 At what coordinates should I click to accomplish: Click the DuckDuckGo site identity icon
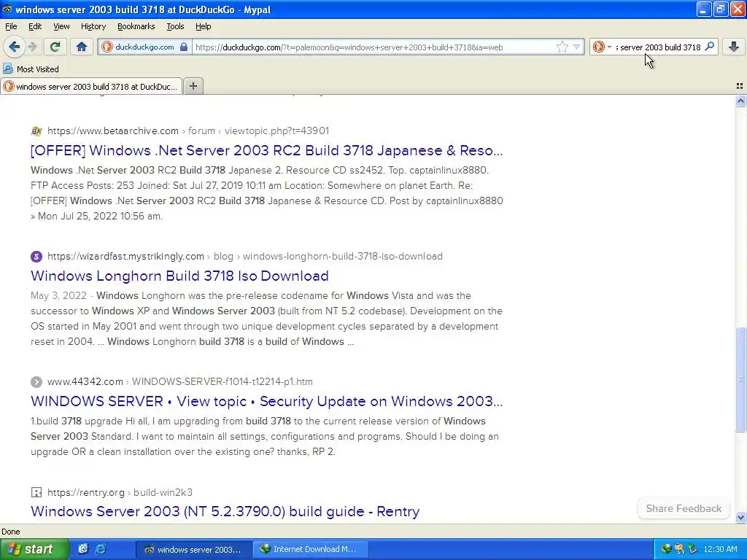click(x=107, y=47)
